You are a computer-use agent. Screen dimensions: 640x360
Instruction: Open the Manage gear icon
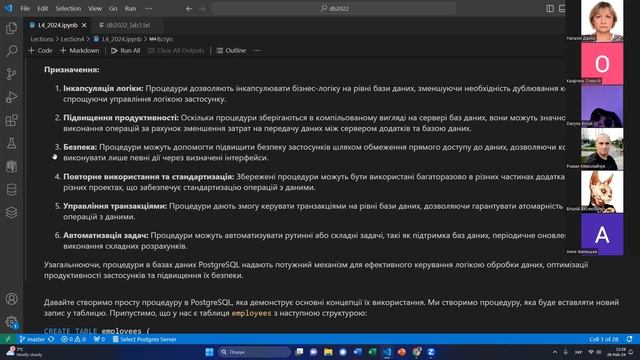11,322
